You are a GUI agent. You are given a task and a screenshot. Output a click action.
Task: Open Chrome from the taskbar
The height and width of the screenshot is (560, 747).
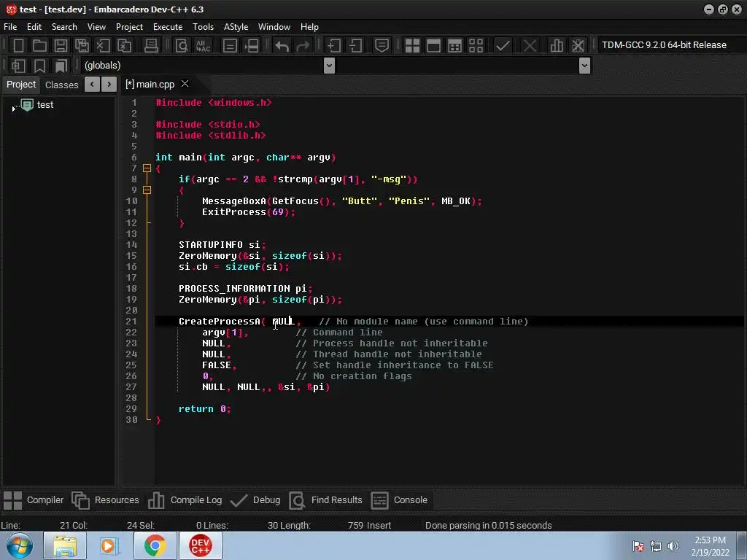pos(155,545)
